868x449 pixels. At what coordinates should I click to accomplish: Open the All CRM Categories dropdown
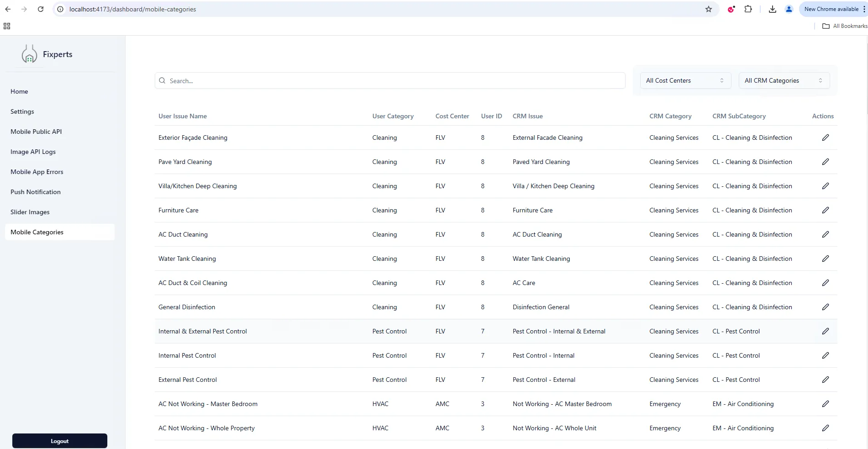click(783, 80)
